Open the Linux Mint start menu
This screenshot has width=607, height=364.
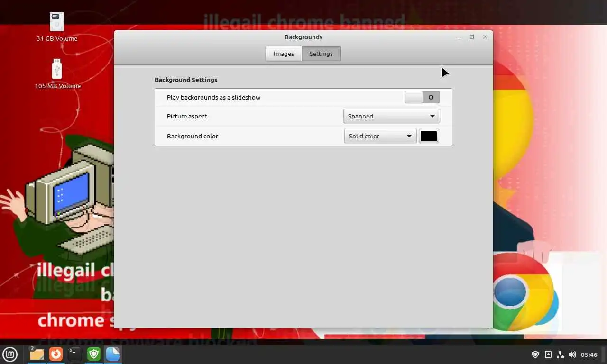click(10, 354)
